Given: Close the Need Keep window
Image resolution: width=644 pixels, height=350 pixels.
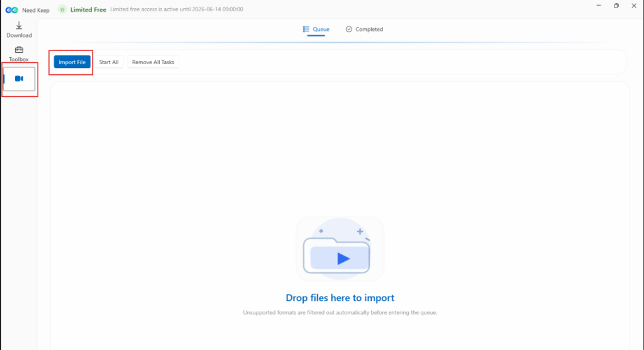Looking at the screenshot, I should click(x=634, y=6).
